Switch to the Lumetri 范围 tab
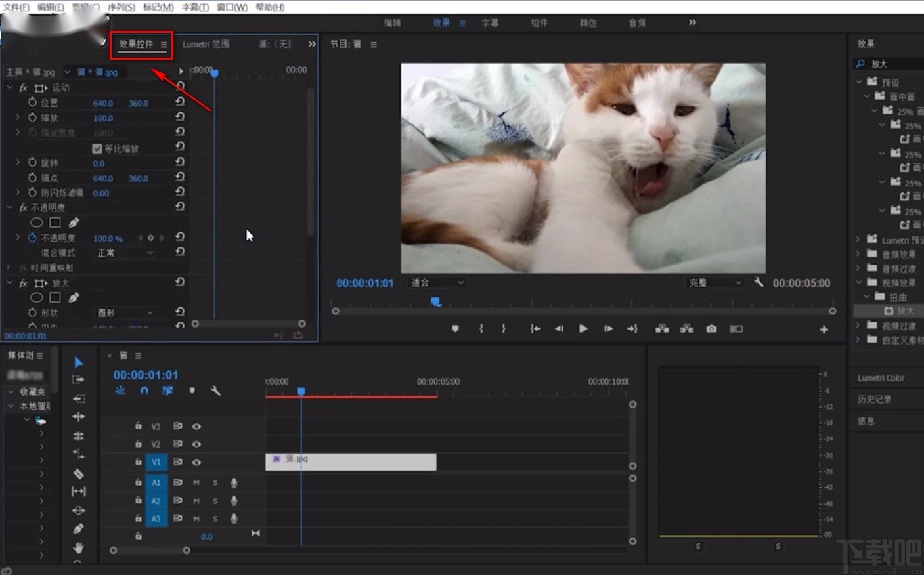The height and width of the screenshot is (575, 924). pyautogui.click(x=206, y=44)
